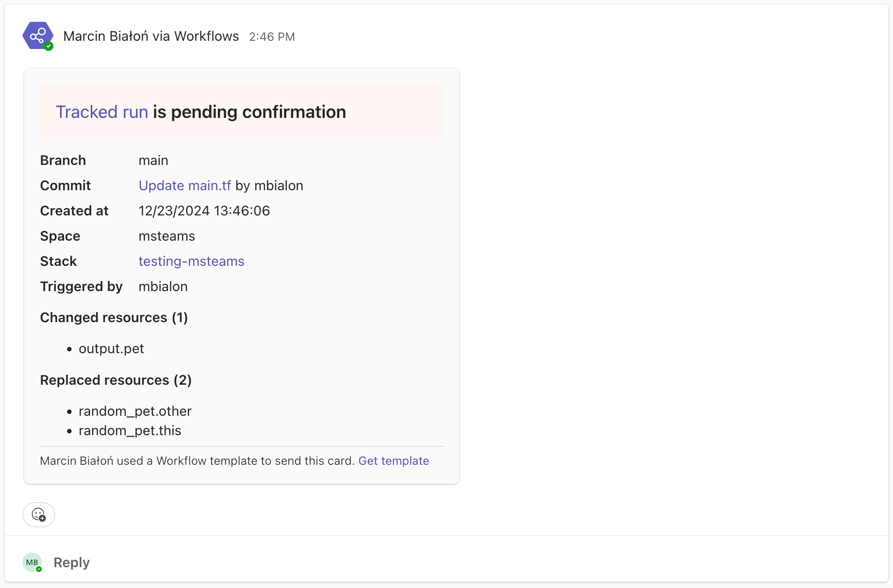Open the testing-msteams stack link
893x588 pixels.
[x=191, y=261]
